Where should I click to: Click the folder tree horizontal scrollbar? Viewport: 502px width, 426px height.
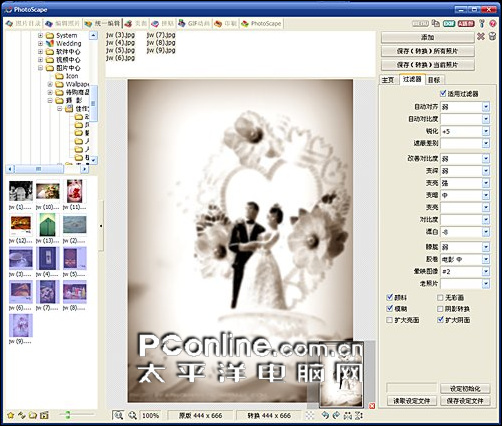[x=47, y=169]
